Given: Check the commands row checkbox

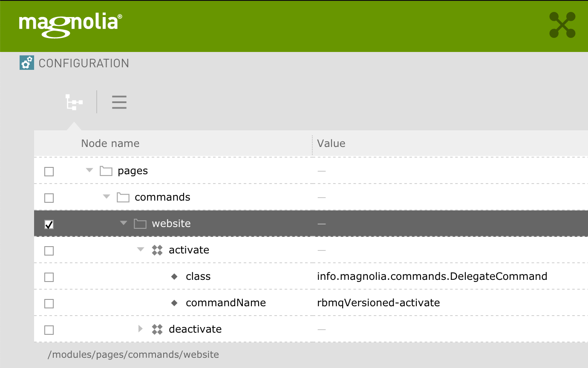Looking at the screenshot, I should coord(49,198).
